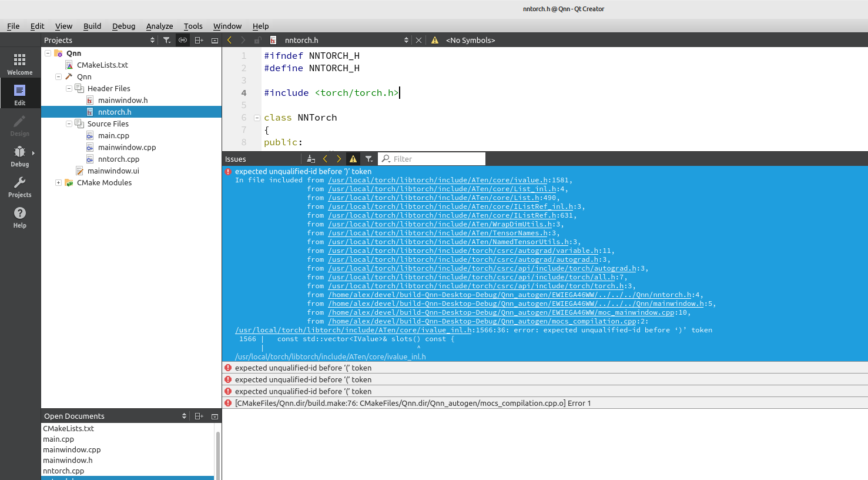Jump to next issue with yellow arrow
868x480 pixels.
338,158
